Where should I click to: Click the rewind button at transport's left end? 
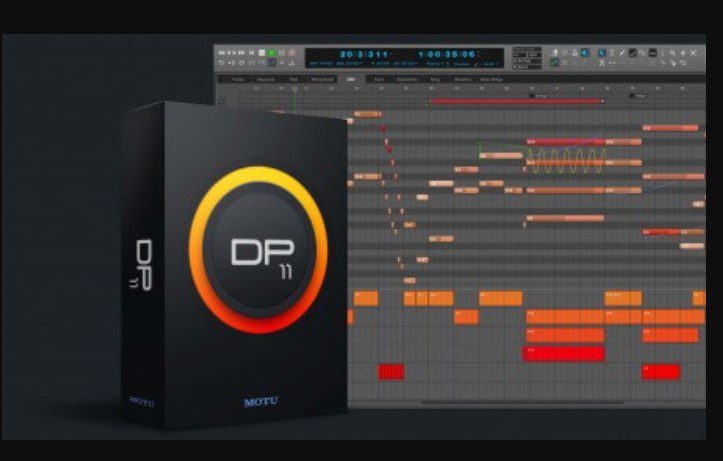click(221, 53)
